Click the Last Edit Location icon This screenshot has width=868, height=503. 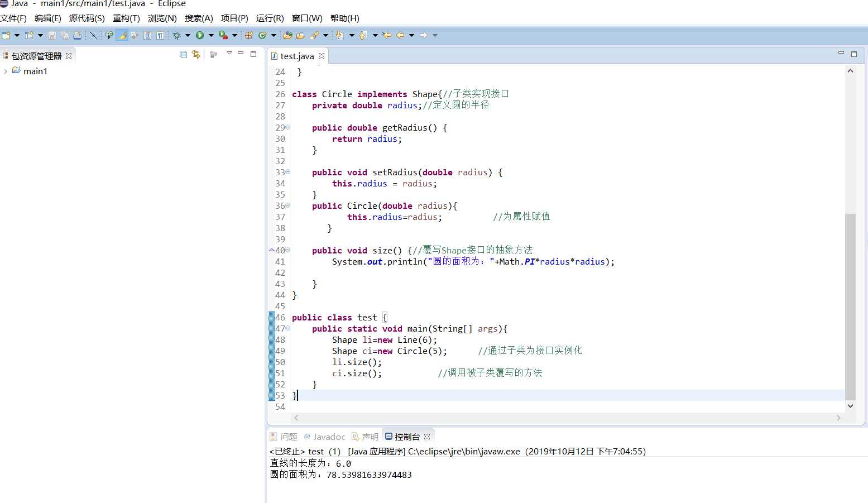387,35
